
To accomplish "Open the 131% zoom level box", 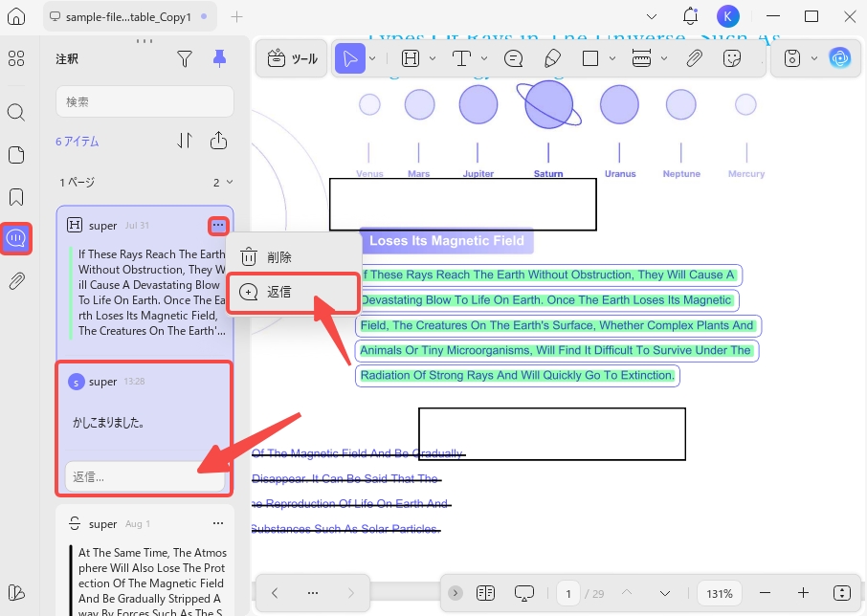I will [720, 593].
